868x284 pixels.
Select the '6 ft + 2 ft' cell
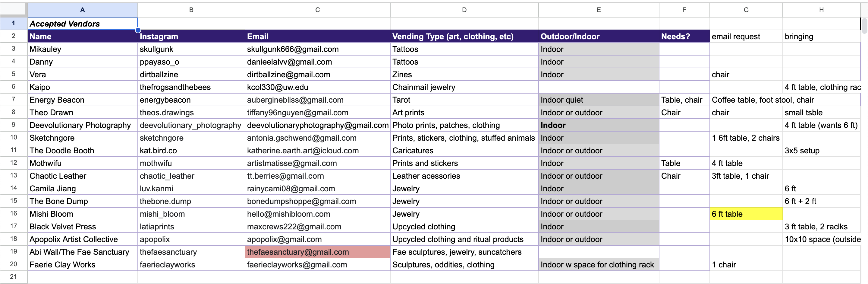tap(822, 201)
